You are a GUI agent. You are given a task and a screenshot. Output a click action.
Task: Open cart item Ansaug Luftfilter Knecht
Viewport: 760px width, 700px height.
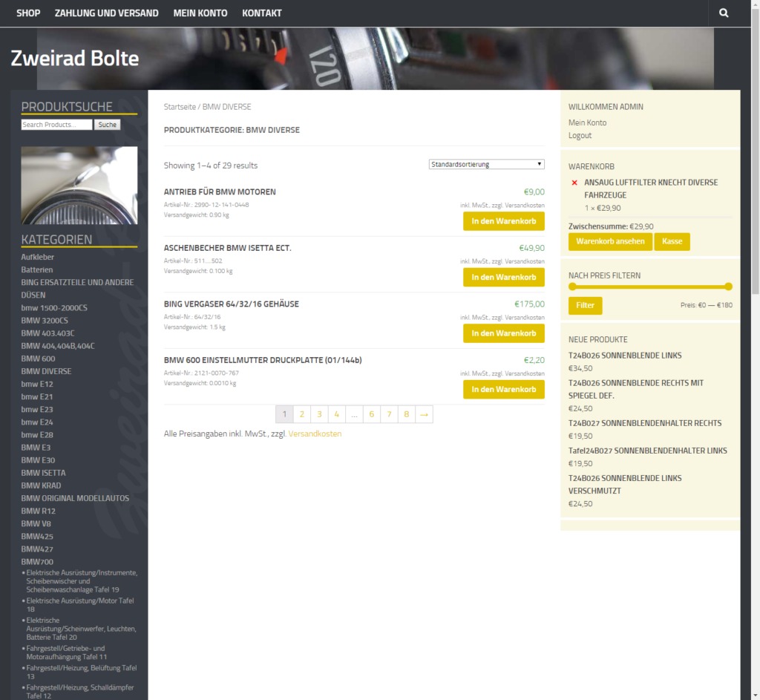pyautogui.click(x=651, y=189)
